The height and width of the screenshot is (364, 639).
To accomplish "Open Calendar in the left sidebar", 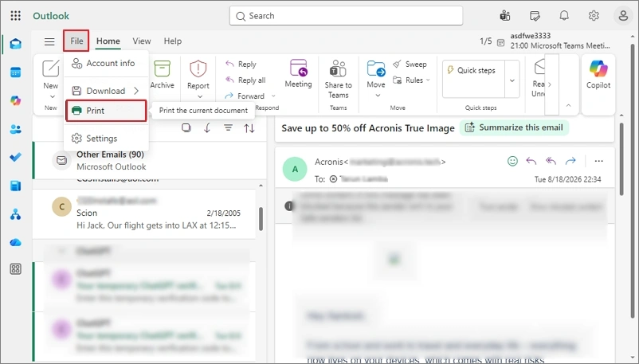I will [x=15, y=72].
